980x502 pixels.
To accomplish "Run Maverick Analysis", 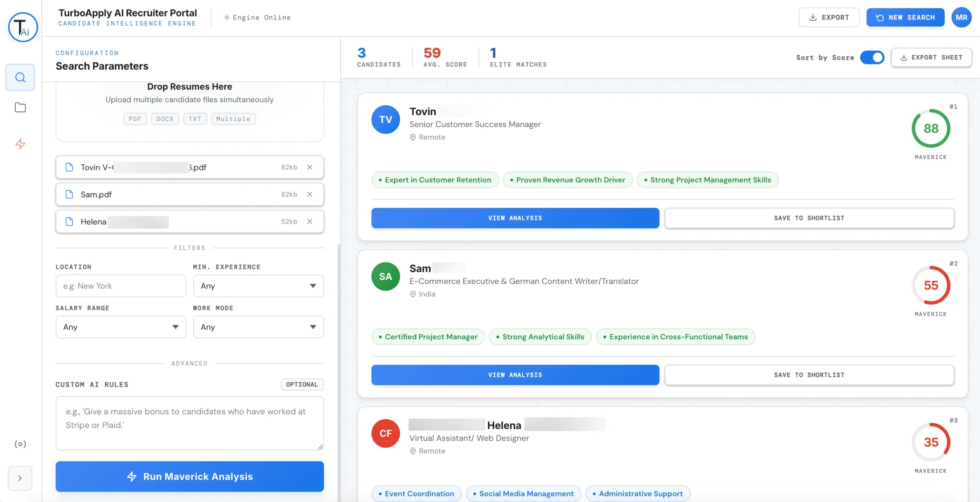I will [x=189, y=476].
